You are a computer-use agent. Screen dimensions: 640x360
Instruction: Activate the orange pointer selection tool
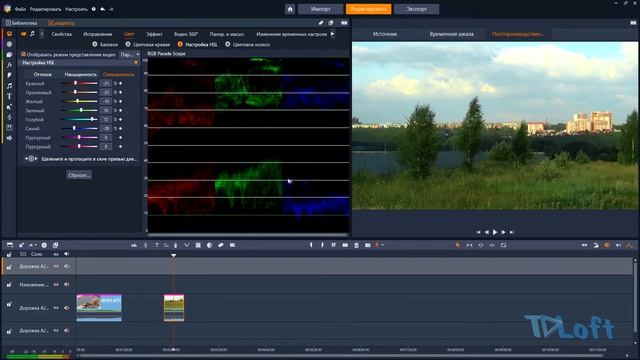[458, 245]
